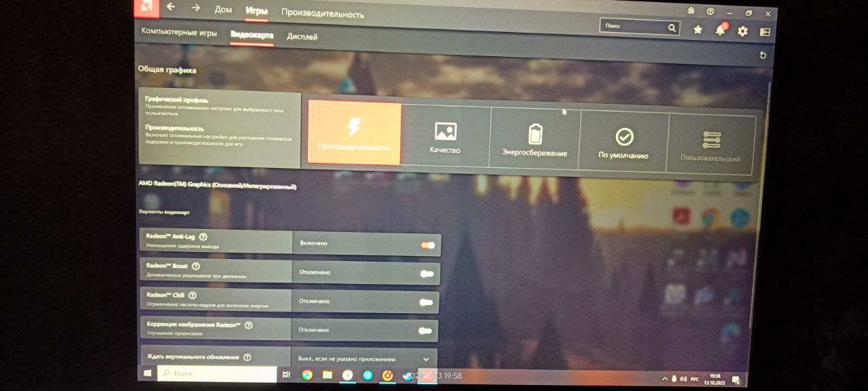Toggle the sidebar panel icon
The width and height of the screenshot is (868, 391).
tap(765, 32)
